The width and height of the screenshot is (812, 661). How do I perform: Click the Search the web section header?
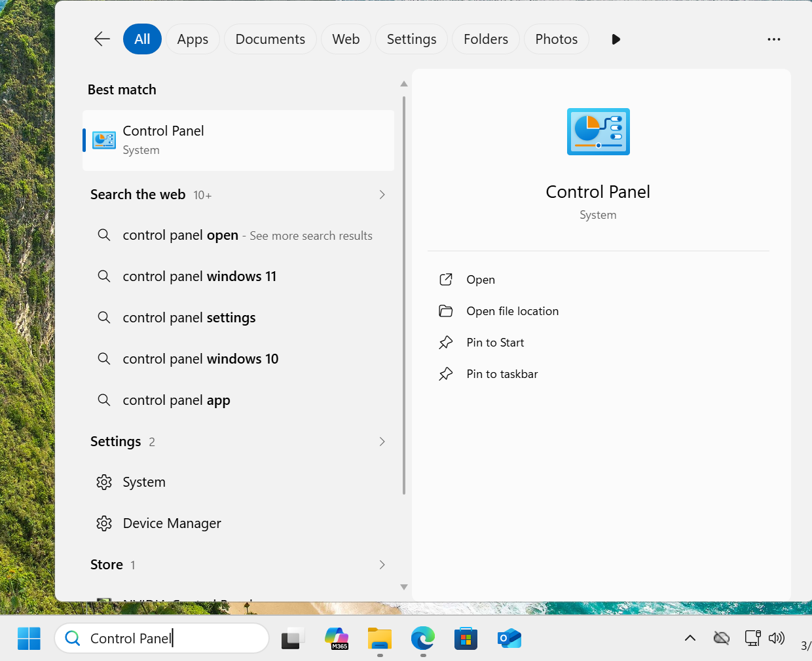pos(138,195)
